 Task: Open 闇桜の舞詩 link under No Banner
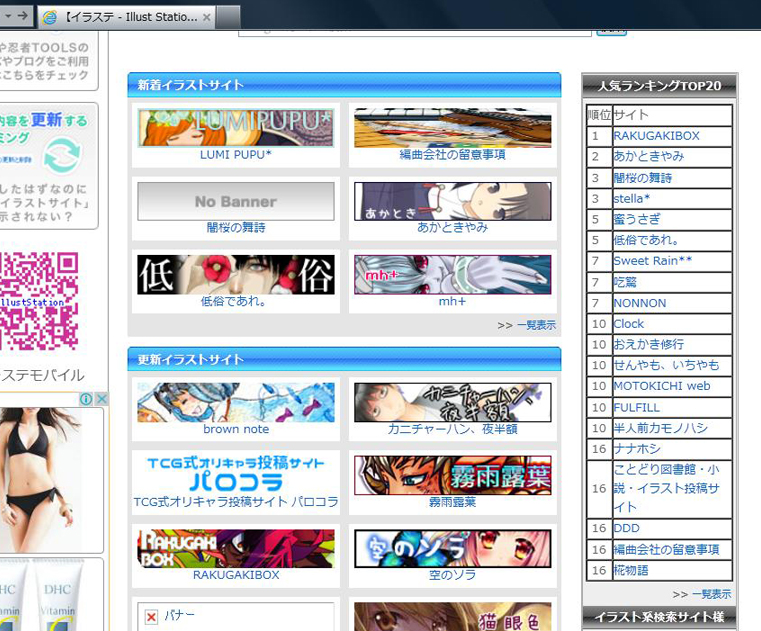pyautogui.click(x=236, y=228)
